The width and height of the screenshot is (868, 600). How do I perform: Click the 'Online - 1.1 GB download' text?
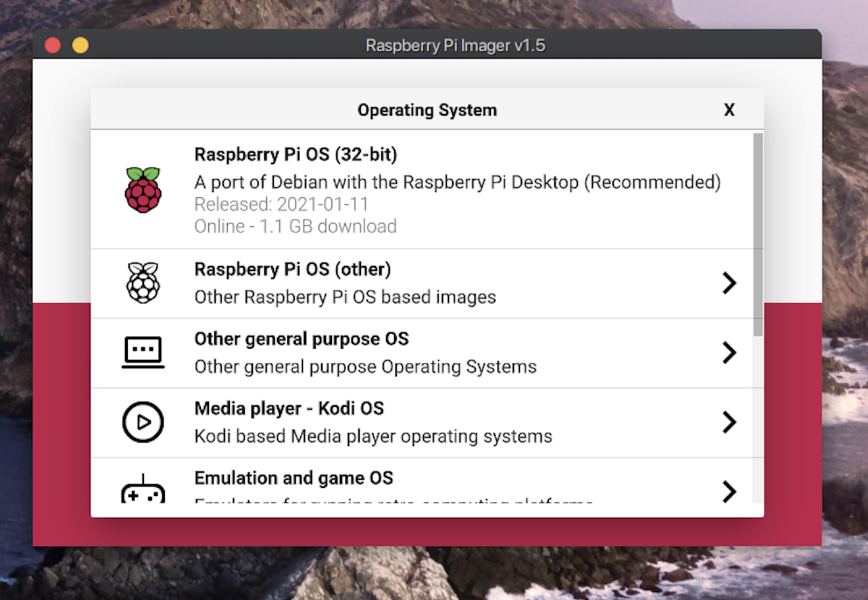pyautogui.click(x=295, y=226)
